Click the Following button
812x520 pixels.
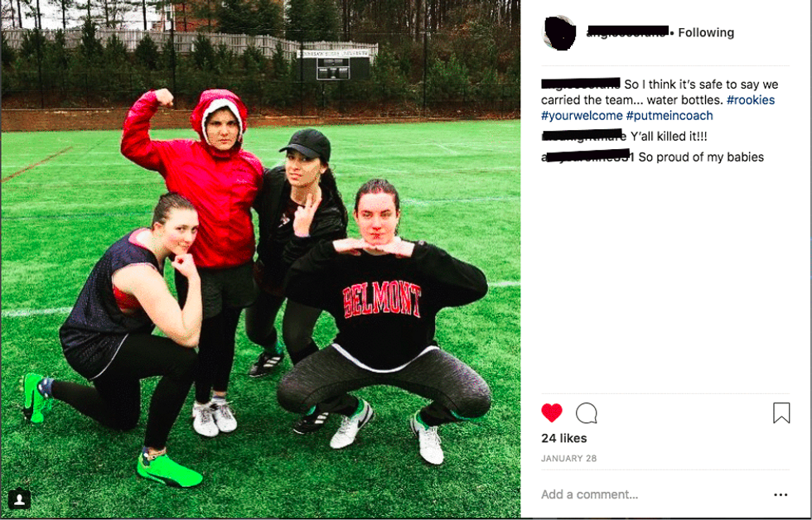[706, 32]
